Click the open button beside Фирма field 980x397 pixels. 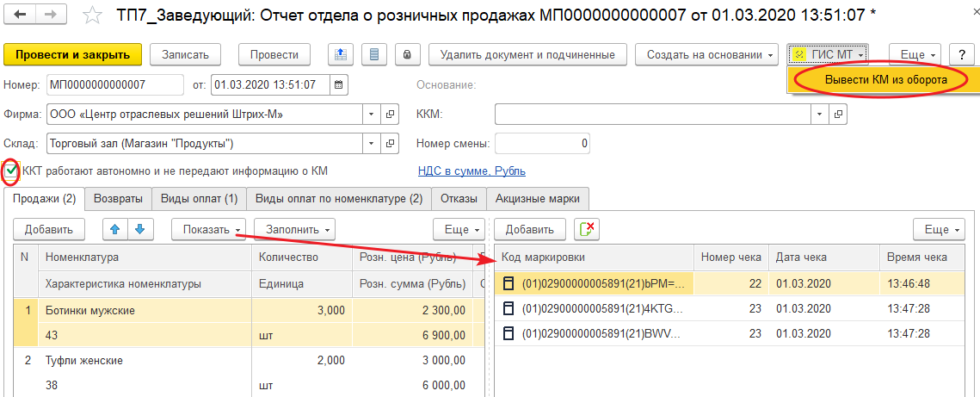click(390, 114)
